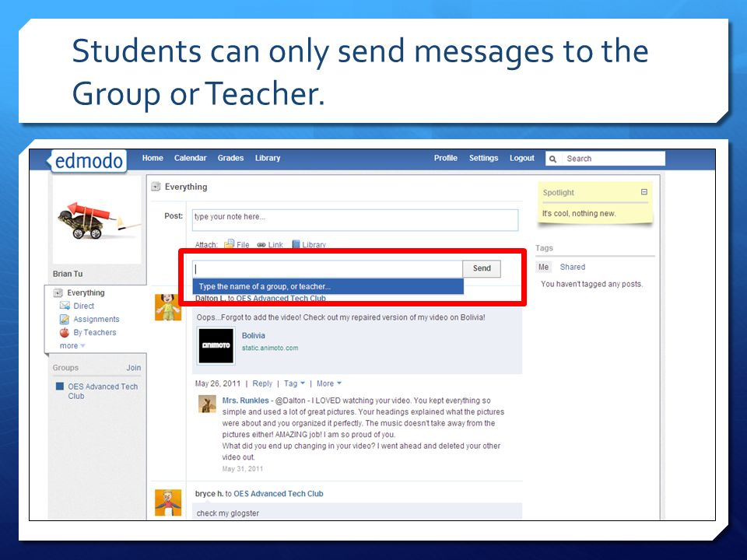Click the apple icon for By Teachers
Viewport: 747px width, 560px height.
(x=65, y=332)
